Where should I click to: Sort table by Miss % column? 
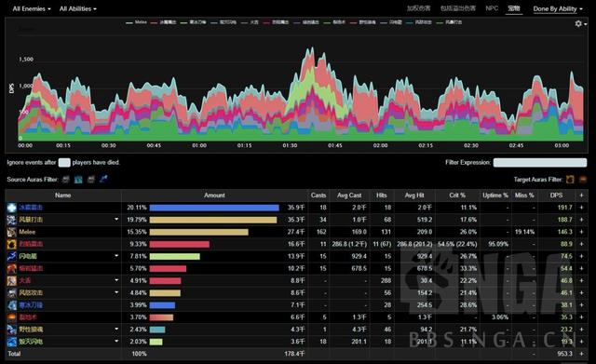click(524, 195)
